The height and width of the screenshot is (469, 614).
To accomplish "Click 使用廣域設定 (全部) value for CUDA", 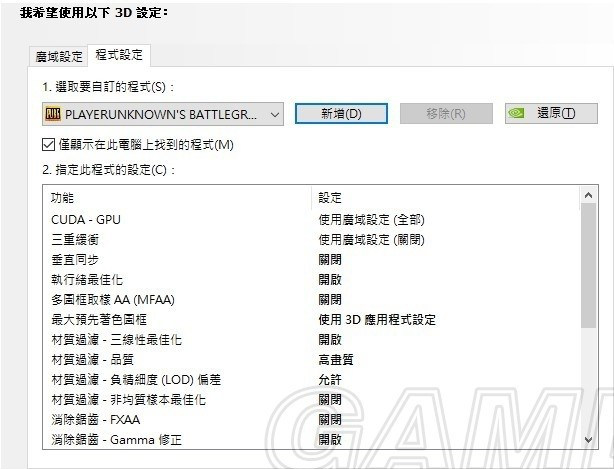I will tap(371, 220).
